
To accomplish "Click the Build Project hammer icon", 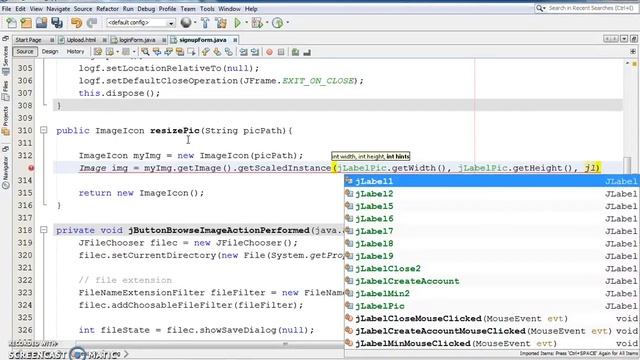I will click(205, 23).
